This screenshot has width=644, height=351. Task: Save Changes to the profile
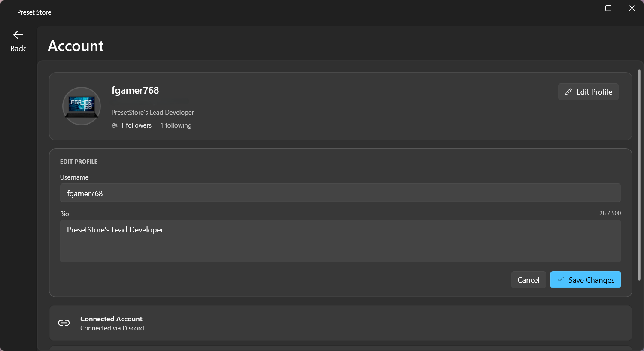point(586,280)
